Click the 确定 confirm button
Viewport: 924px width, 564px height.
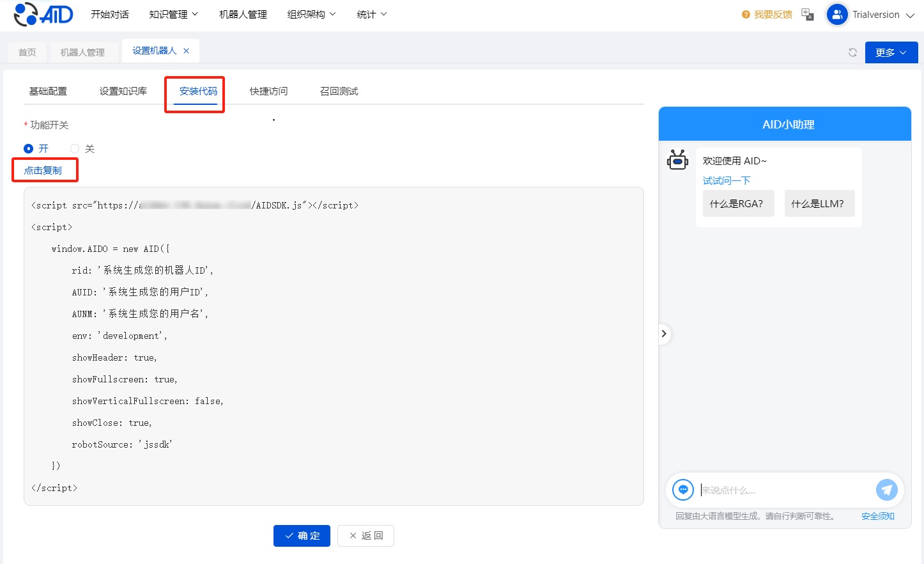tap(302, 536)
